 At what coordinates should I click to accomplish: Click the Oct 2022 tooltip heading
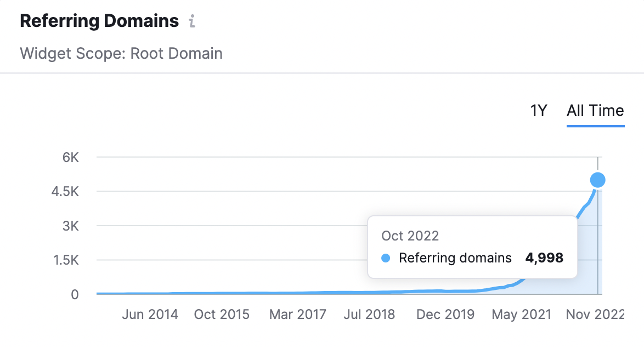click(x=410, y=236)
